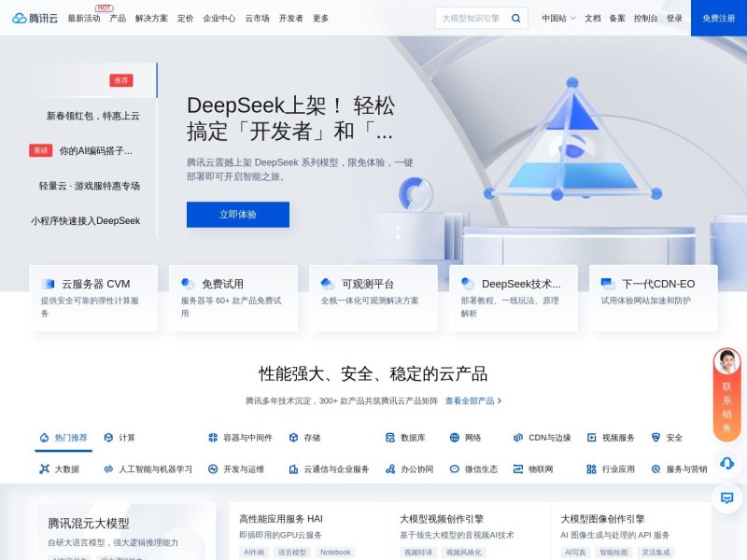Open the 最新活动 menu
Image resolution: width=747 pixels, height=560 pixels.
pyautogui.click(x=84, y=18)
